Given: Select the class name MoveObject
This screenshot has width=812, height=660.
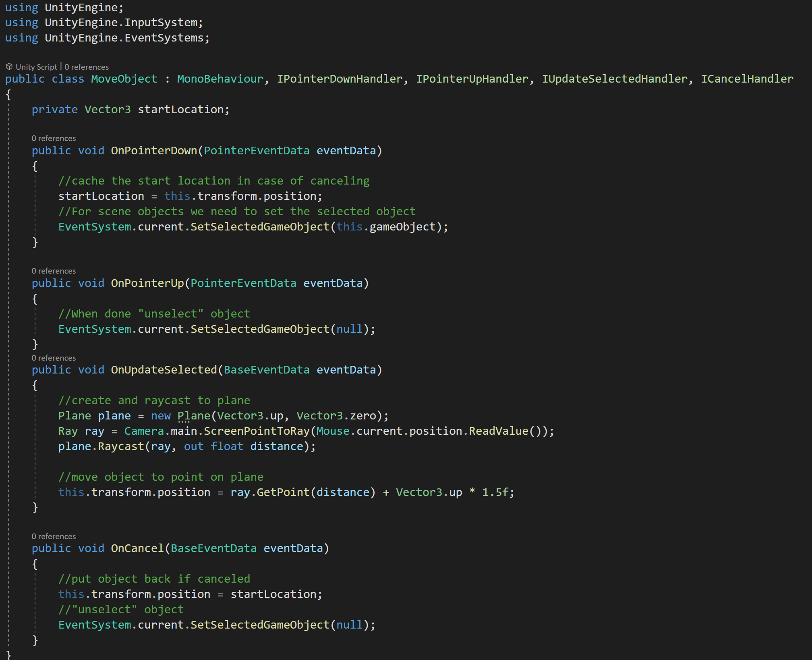Looking at the screenshot, I should (124, 79).
